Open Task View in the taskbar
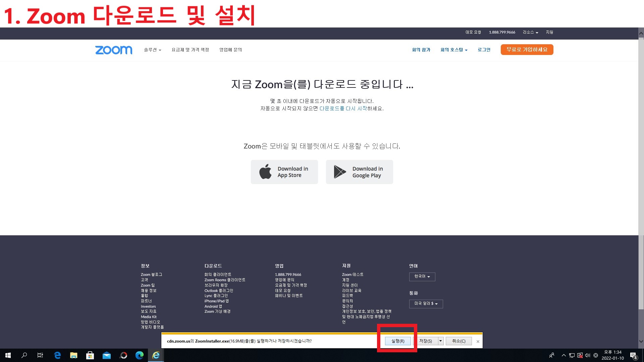 (40, 355)
